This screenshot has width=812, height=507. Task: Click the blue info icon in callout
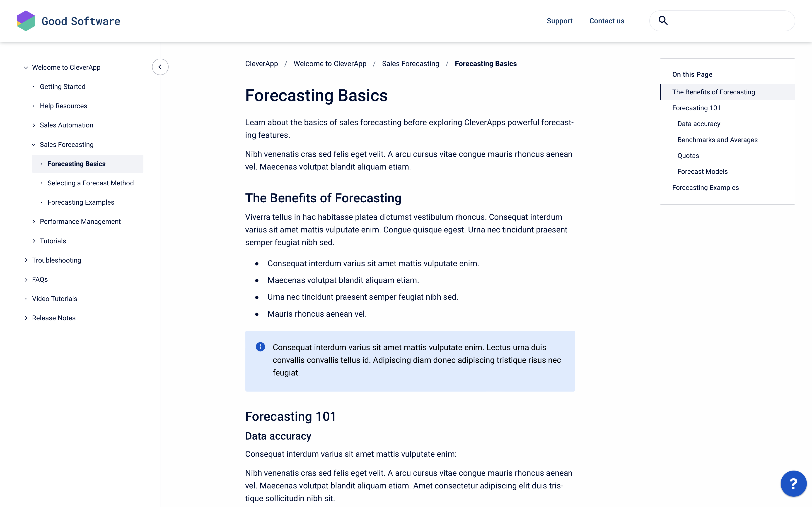pyautogui.click(x=260, y=347)
